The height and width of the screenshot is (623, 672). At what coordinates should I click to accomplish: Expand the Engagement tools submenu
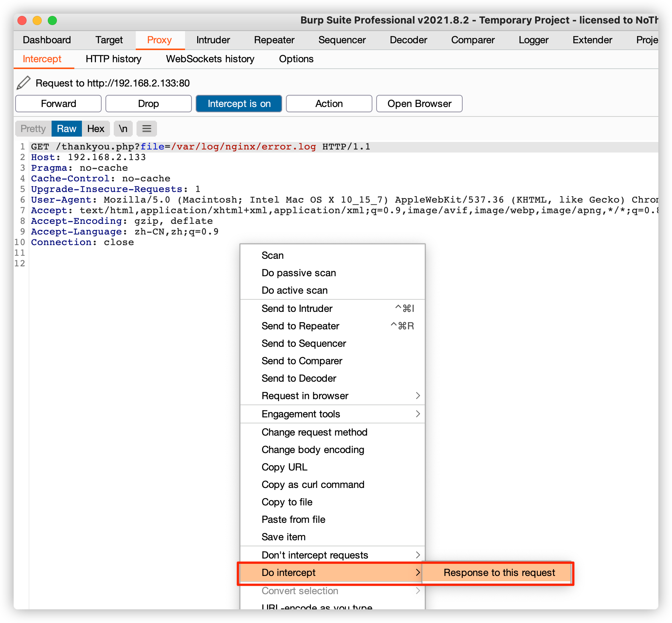(333, 414)
